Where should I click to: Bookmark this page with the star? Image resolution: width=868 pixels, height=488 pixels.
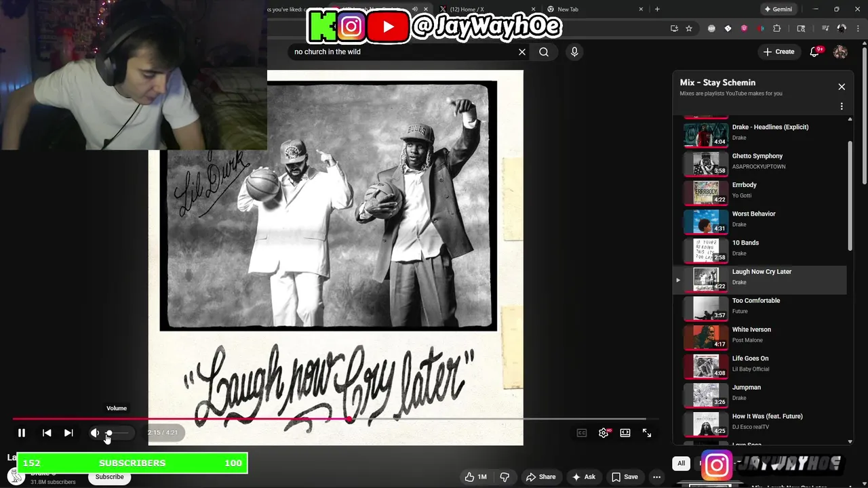pyautogui.click(x=689, y=28)
